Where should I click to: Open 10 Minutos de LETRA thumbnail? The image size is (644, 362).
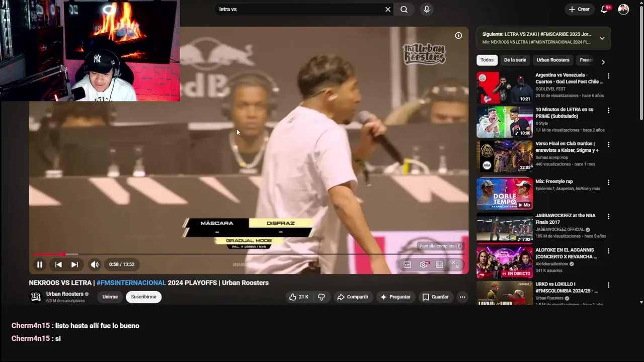[x=505, y=122]
